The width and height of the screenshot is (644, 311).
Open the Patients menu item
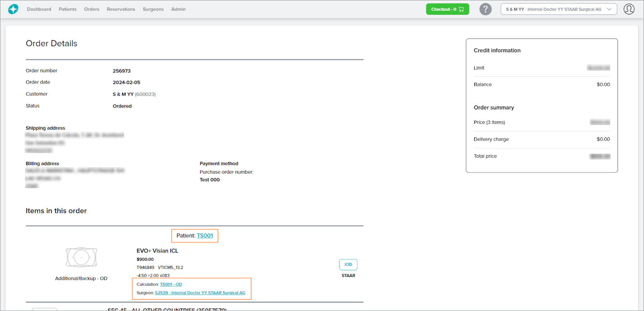pos(68,9)
